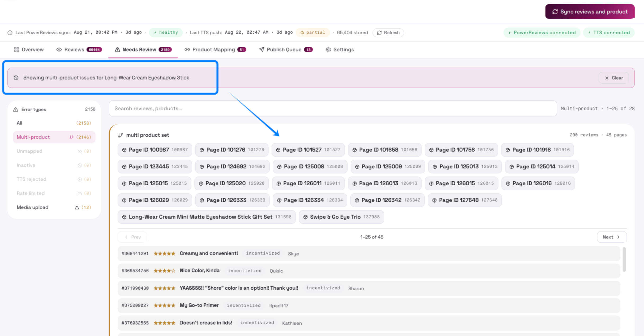
Task: Open review Creamy and convenient!
Action: click(x=369, y=254)
